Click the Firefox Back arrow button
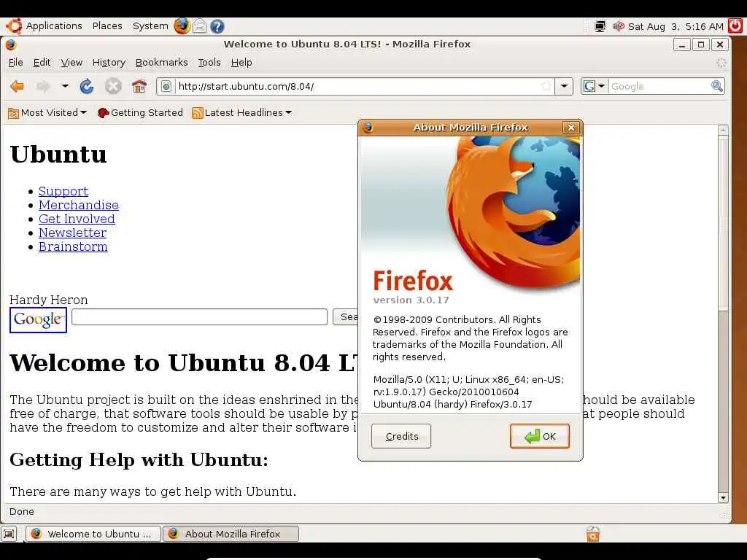747x560 pixels. tap(18, 86)
